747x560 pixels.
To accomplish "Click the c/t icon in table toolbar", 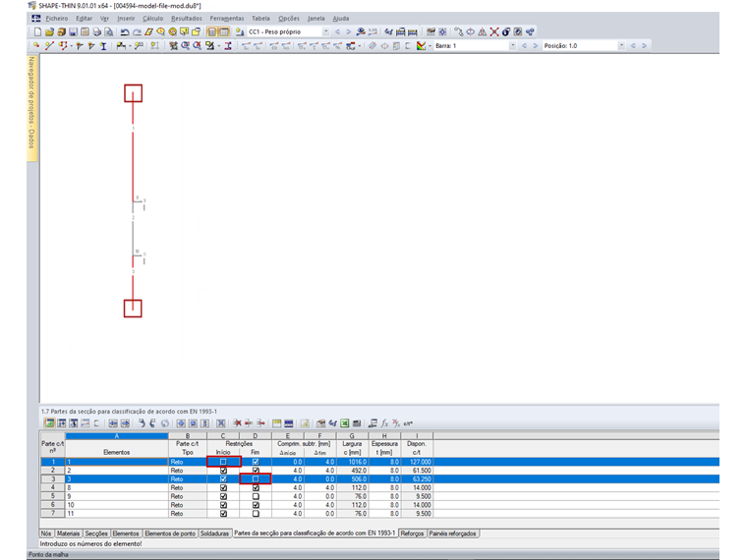I will [408, 422].
